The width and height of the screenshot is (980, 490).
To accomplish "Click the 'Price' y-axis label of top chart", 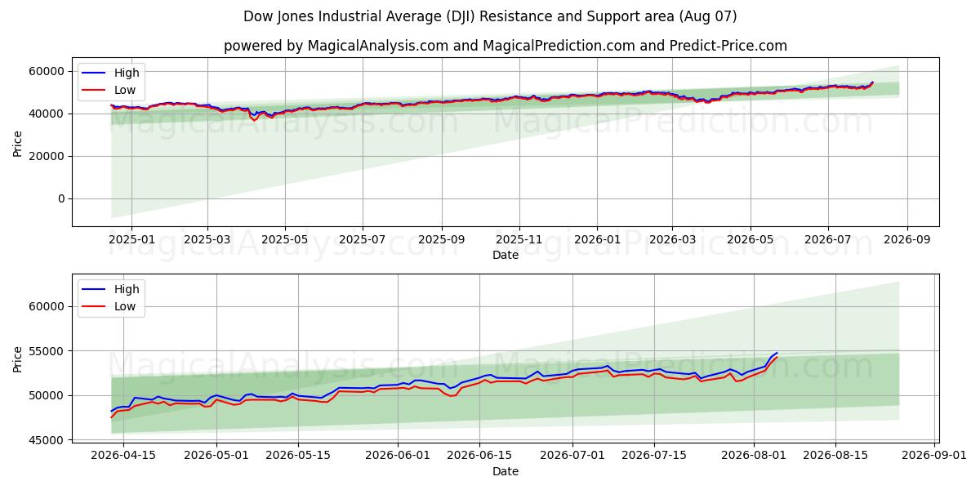I will (18, 143).
